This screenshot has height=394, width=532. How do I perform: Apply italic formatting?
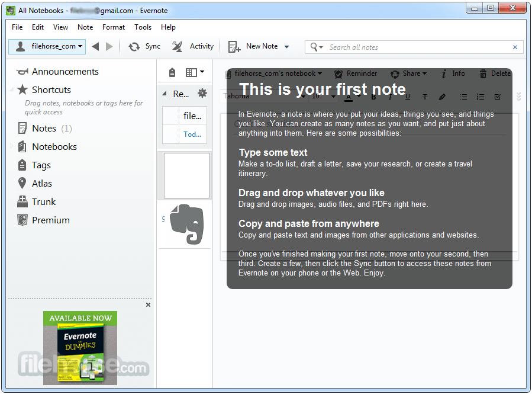(x=390, y=97)
